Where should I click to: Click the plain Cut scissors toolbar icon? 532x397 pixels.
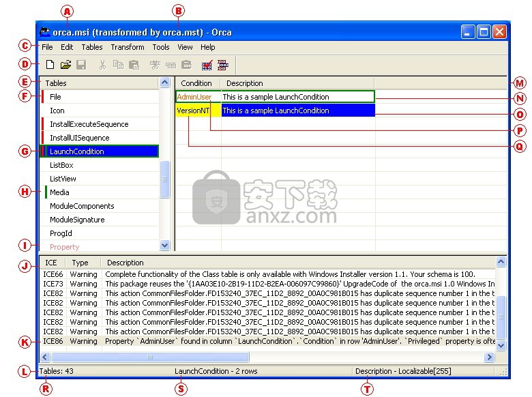coord(102,65)
